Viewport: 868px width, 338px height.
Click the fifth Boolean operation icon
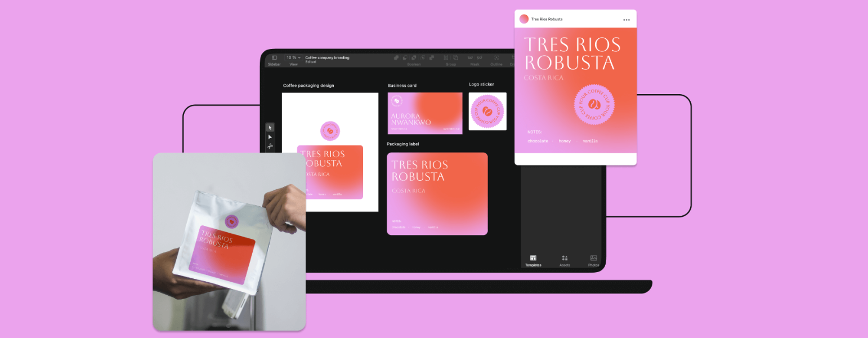click(x=432, y=57)
